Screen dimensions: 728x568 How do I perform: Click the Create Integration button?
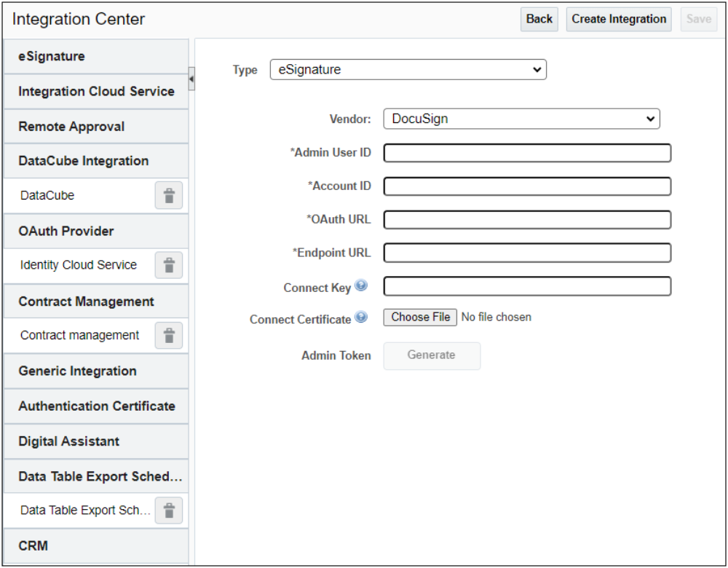[x=618, y=19]
